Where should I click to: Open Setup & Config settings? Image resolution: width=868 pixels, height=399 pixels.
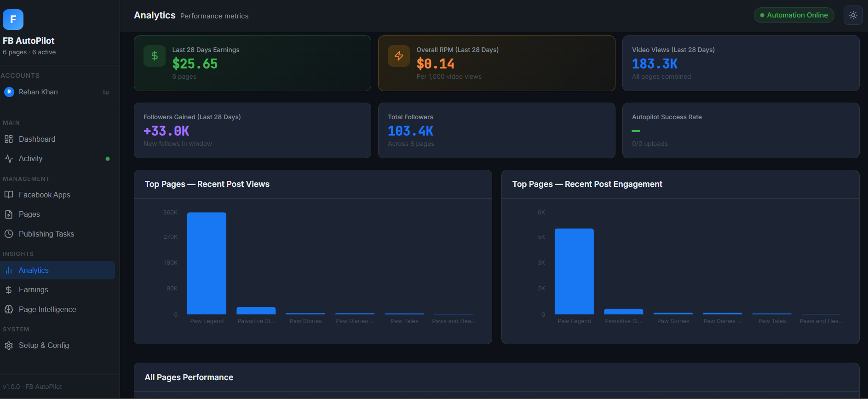click(x=57, y=345)
